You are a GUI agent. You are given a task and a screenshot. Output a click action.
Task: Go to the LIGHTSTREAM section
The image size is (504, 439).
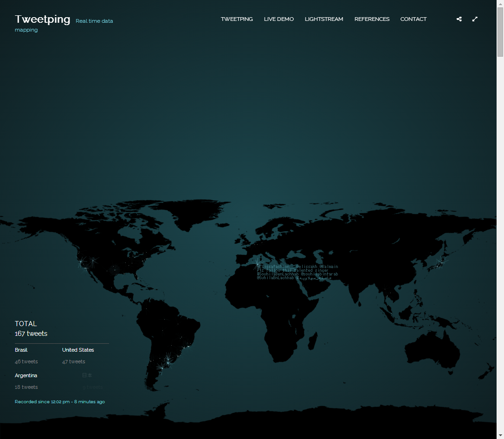point(324,20)
